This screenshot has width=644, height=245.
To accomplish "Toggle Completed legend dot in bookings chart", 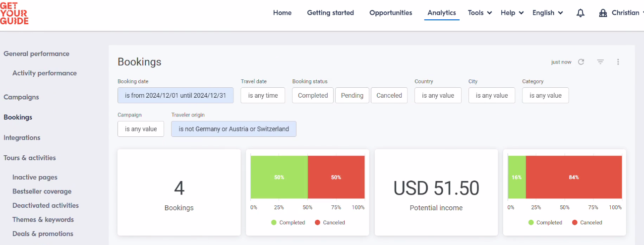I will pyautogui.click(x=274, y=223).
